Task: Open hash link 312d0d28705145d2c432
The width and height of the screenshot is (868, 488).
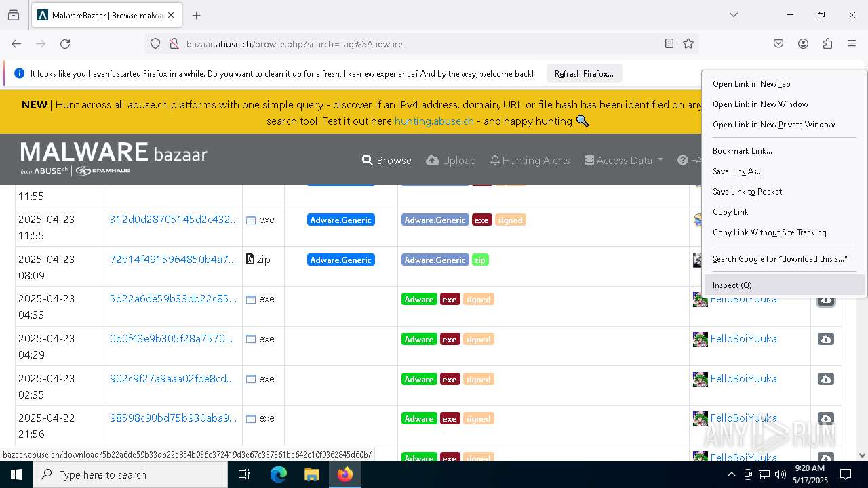Action: click(174, 220)
